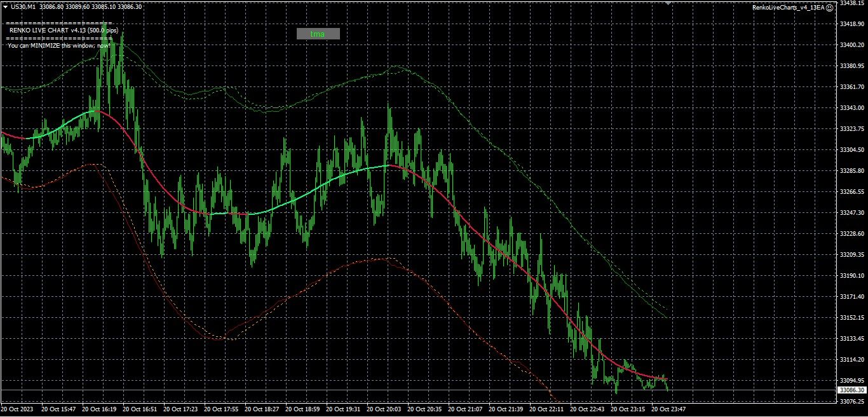Click the expert advisor smiley face icon

[829, 7]
